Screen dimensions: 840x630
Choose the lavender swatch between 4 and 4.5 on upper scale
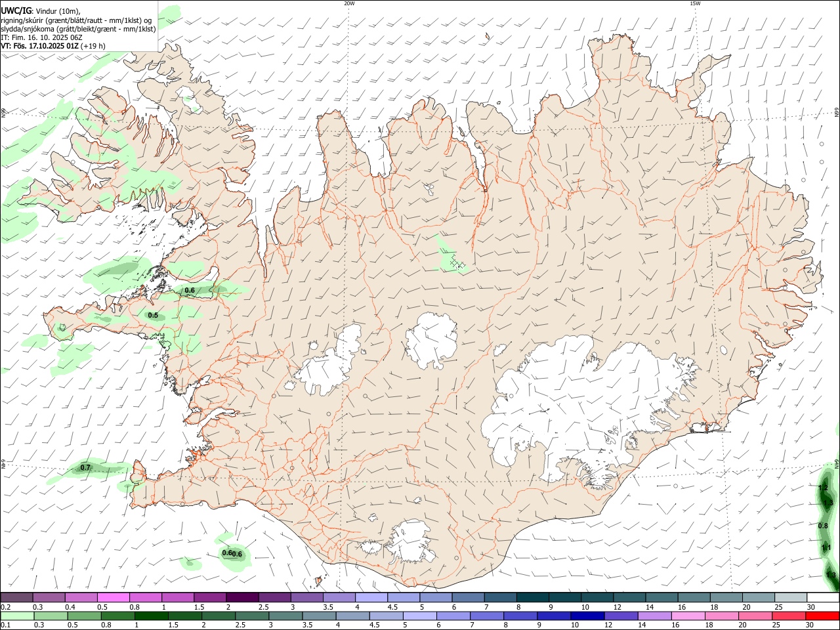[371, 598]
